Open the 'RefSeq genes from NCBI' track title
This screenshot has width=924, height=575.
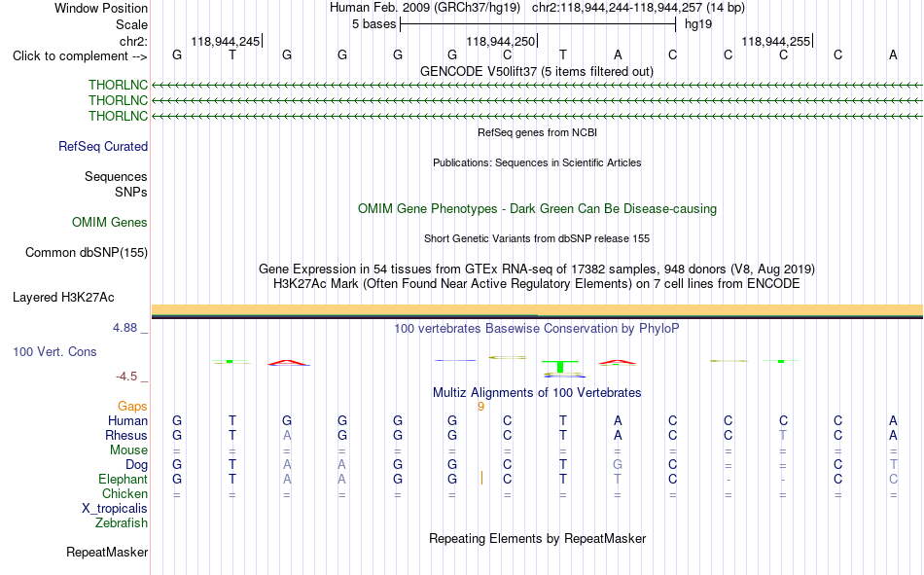pyautogui.click(x=537, y=132)
